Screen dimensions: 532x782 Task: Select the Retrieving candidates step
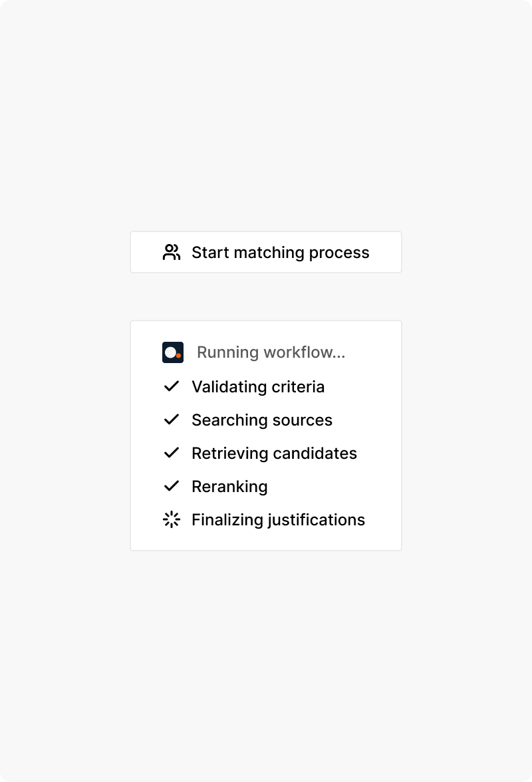click(x=274, y=453)
